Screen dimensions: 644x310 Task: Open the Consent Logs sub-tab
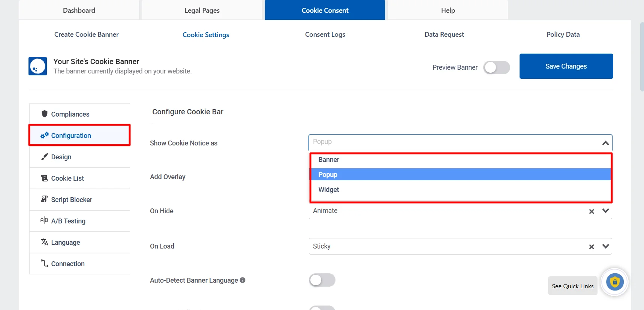[x=325, y=34]
